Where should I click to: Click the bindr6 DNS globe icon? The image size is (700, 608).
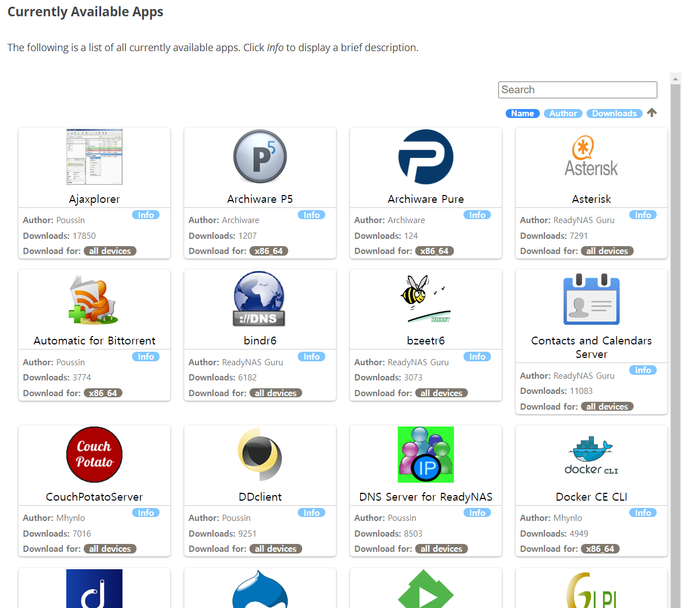[259, 299]
